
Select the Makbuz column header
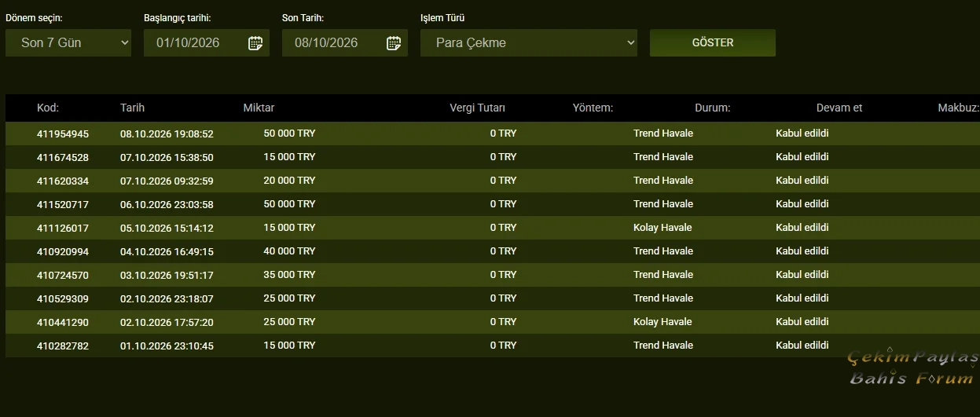(958, 108)
